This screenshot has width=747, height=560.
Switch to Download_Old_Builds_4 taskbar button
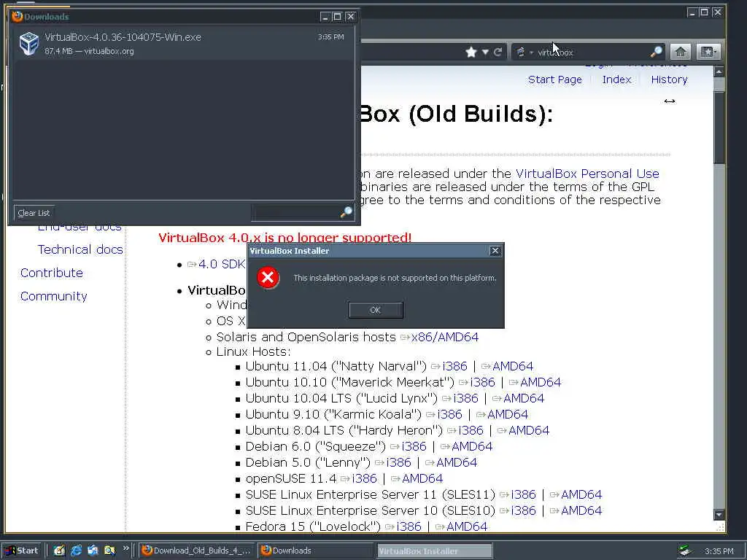(x=197, y=551)
